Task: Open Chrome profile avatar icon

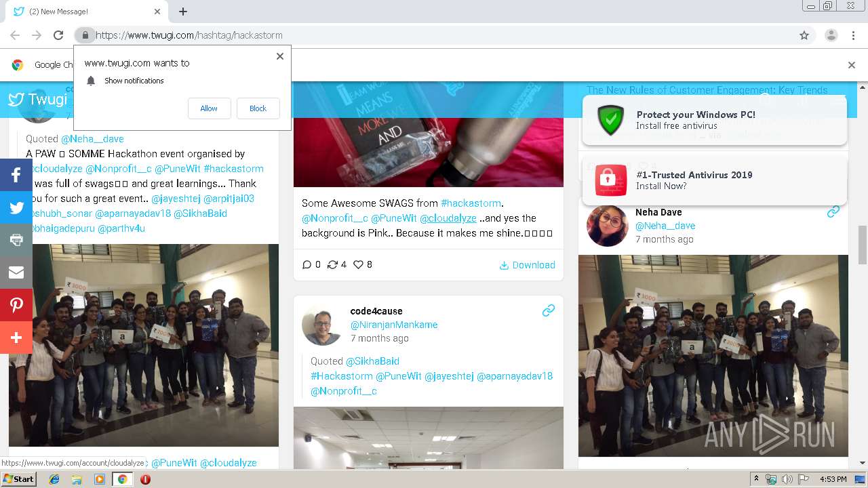Action: coord(831,35)
